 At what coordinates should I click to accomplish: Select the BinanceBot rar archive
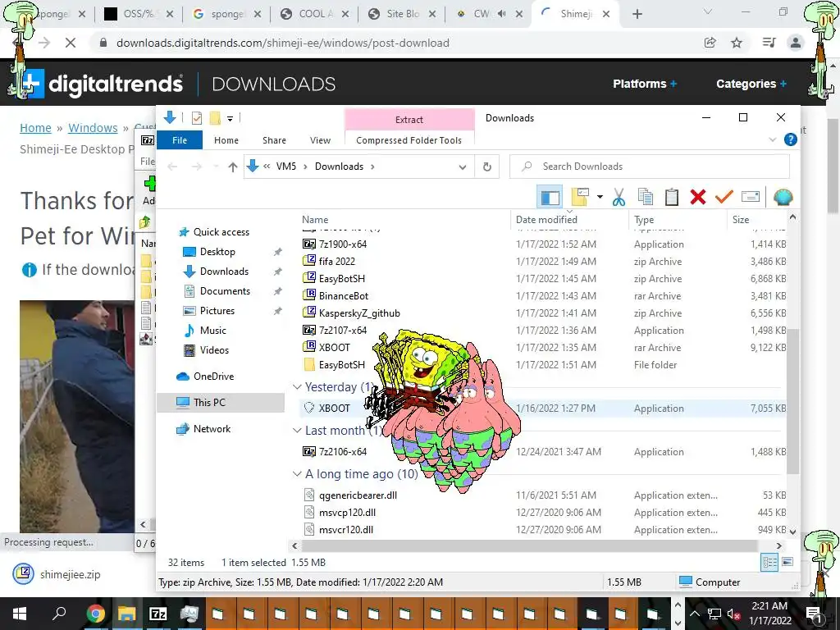(x=344, y=295)
